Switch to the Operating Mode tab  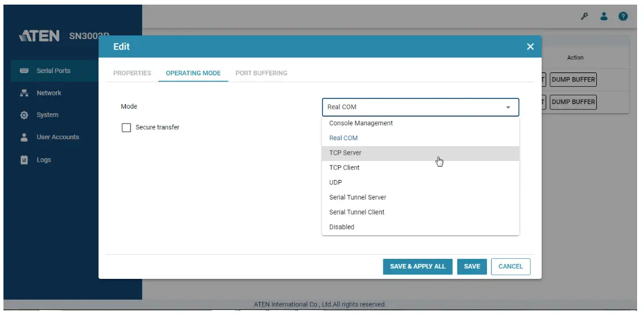pos(193,73)
